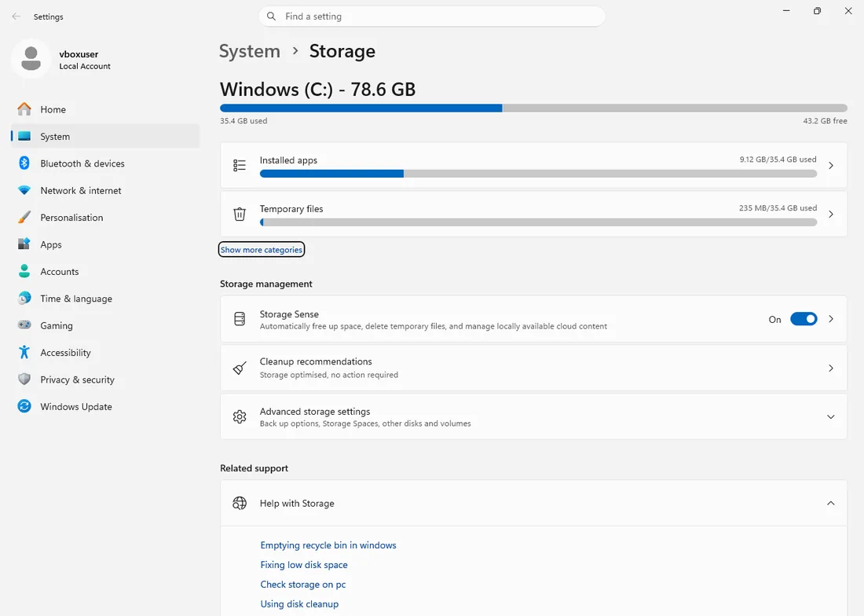The height and width of the screenshot is (616, 864).
Task: Click the Installed apps usage bar
Action: click(x=538, y=174)
